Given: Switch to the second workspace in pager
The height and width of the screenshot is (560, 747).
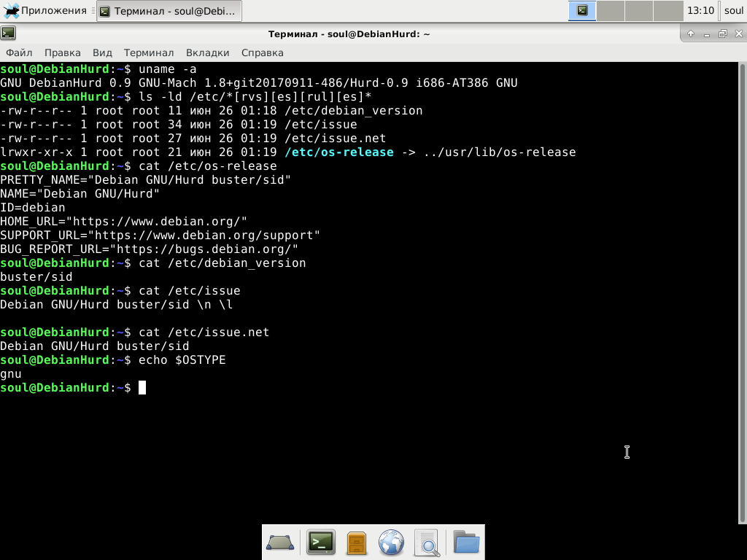Looking at the screenshot, I should [611, 10].
